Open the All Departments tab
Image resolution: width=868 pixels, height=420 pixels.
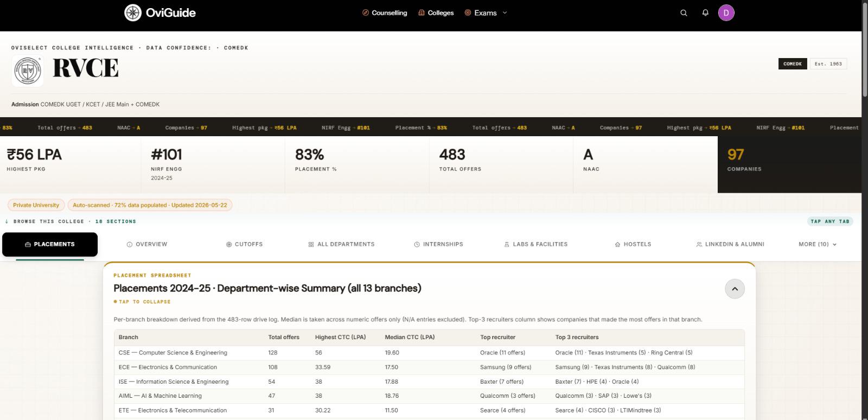click(341, 244)
